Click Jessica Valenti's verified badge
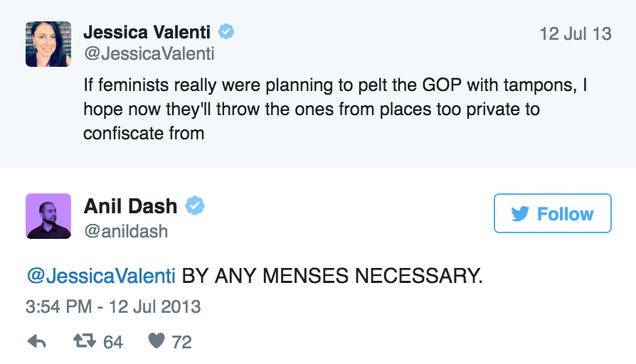This screenshot has height=364, width=636. 226,32
